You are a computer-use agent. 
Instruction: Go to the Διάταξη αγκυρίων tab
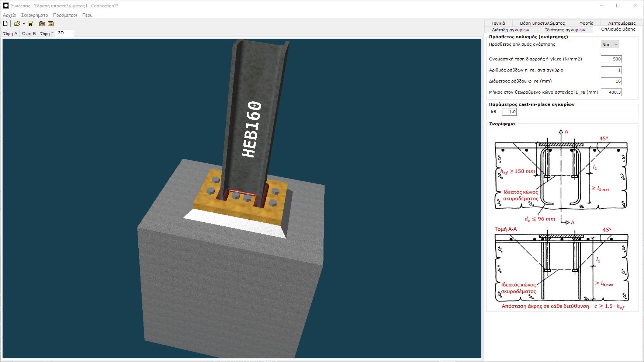click(x=510, y=30)
